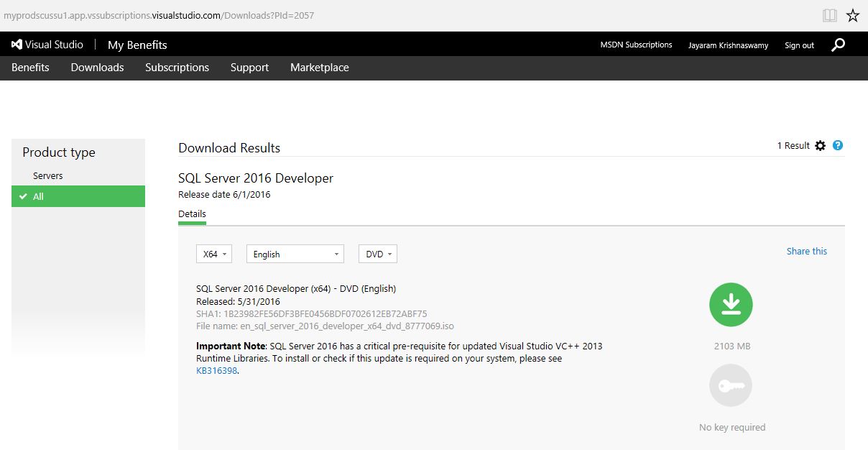This screenshot has width=868, height=450.
Task: Click the grey product key icon
Action: point(731,386)
